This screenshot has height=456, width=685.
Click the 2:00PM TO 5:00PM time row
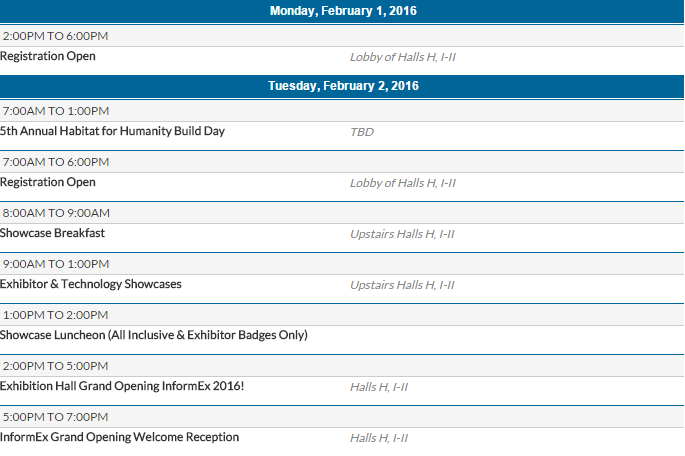coord(342,366)
